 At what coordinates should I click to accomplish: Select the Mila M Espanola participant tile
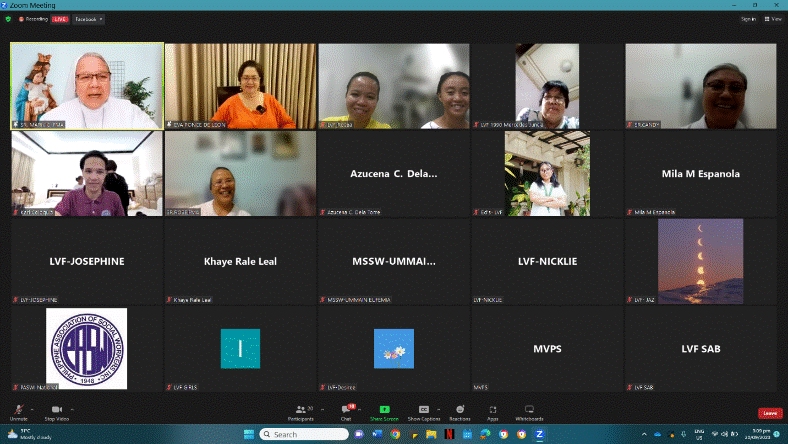(700, 174)
